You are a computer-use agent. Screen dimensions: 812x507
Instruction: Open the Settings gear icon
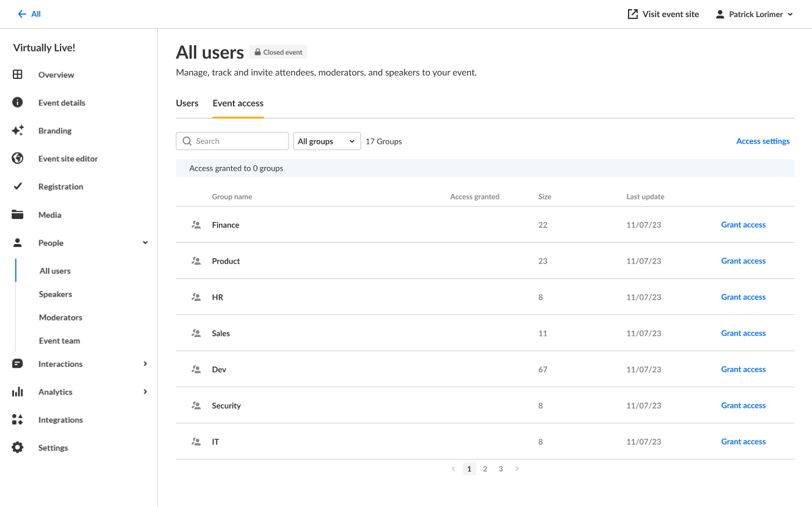[18, 448]
